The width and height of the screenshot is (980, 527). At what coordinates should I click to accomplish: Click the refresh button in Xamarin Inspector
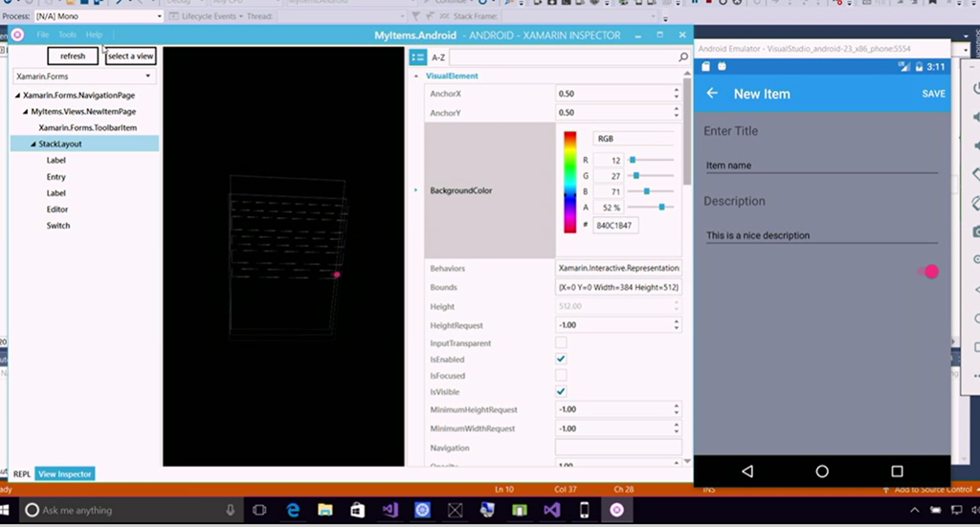click(x=73, y=56)
